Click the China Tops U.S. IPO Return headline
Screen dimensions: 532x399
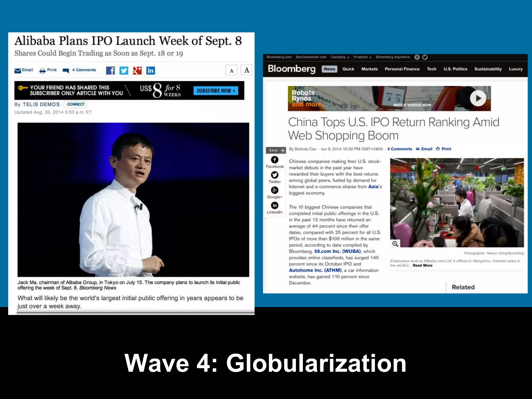pos(394,129)
